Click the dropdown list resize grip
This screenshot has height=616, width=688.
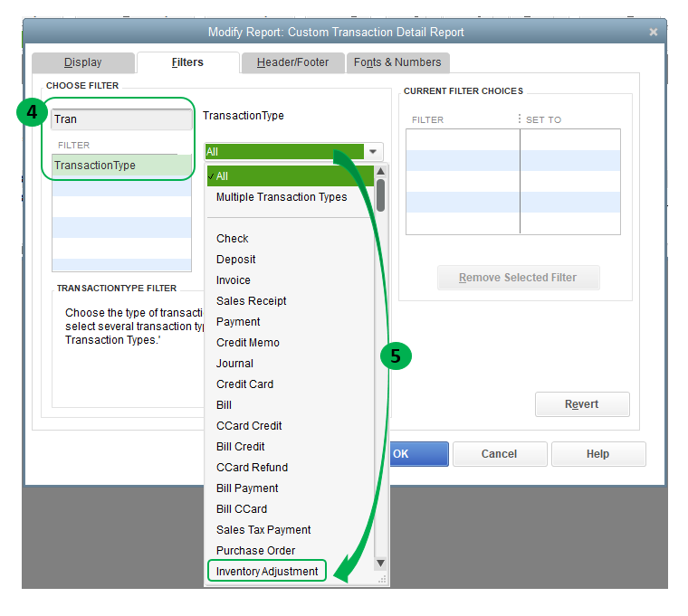pyautogui.click(x=383, y=580)
